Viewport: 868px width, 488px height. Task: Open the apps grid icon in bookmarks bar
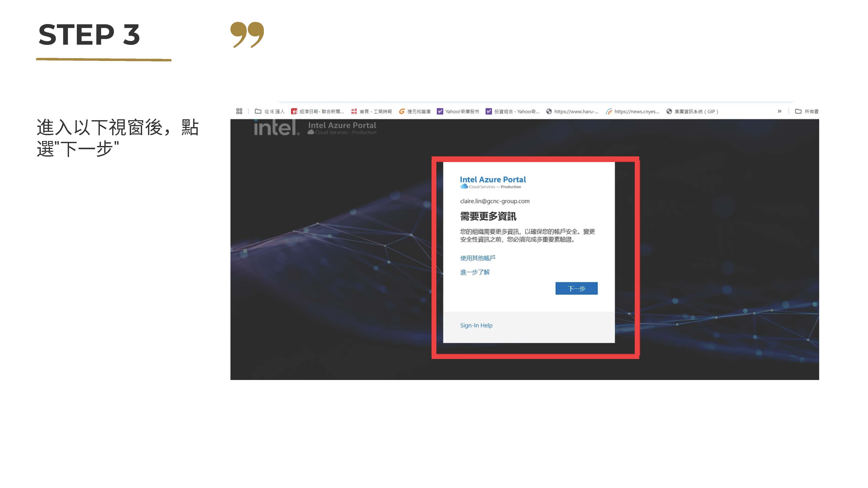click(239, 111)
